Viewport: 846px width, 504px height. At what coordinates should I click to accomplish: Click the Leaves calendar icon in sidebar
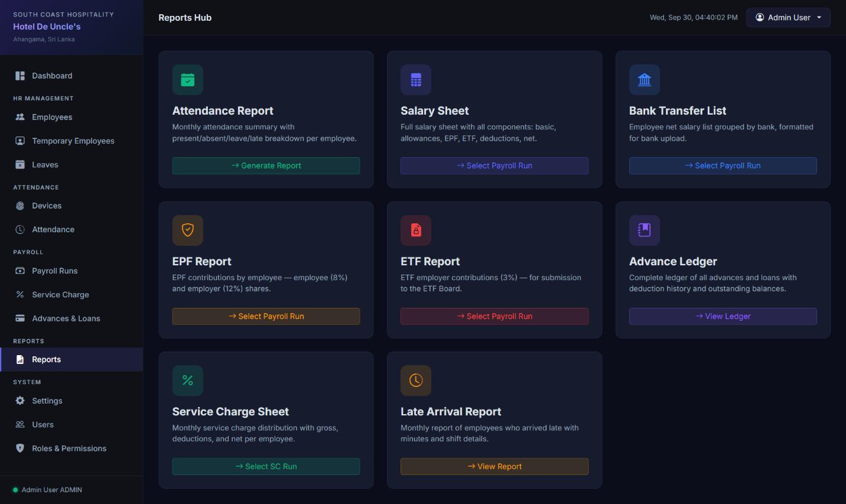20,165
